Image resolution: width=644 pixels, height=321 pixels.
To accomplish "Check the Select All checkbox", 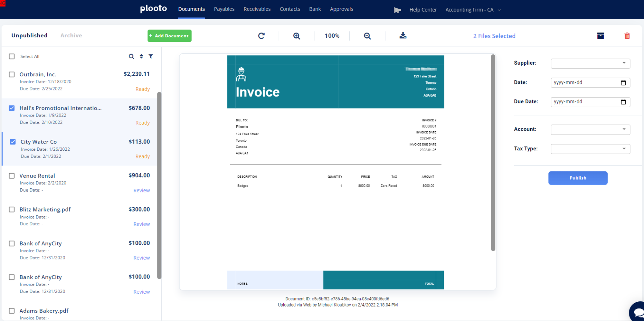I will 12,56.
